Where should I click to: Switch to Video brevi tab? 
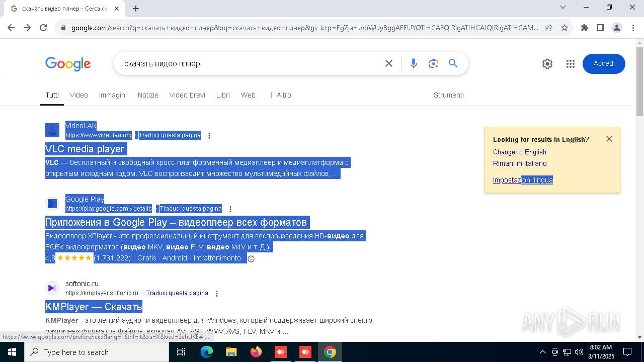[187, 95]
